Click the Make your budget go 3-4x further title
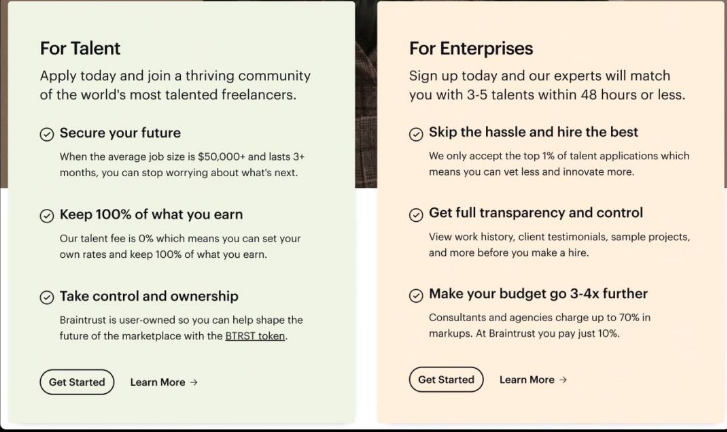This screenshot has height=432, width=727. [538, 294]
